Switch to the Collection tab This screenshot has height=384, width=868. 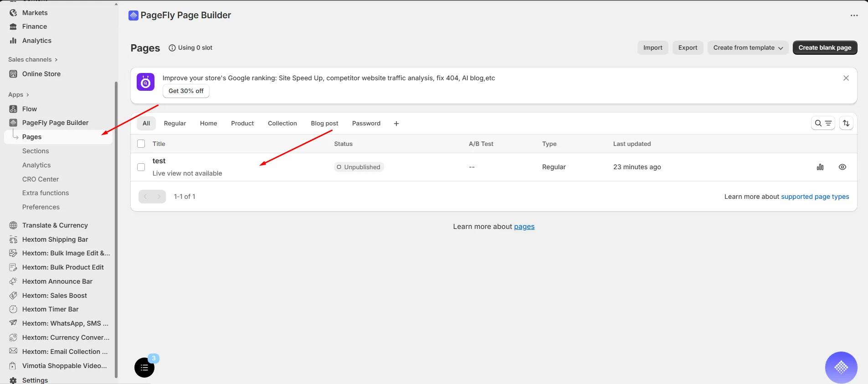pyautogui.click(x=282, y=124)
